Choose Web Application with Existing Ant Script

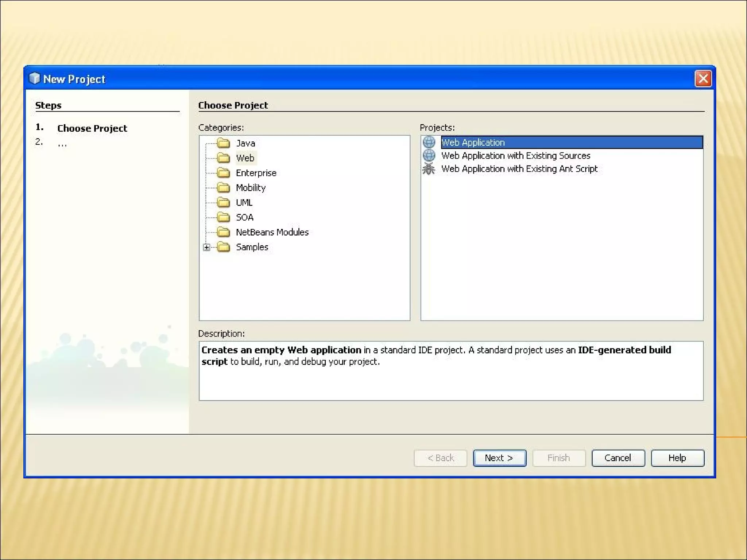click(x=519, y=169)
